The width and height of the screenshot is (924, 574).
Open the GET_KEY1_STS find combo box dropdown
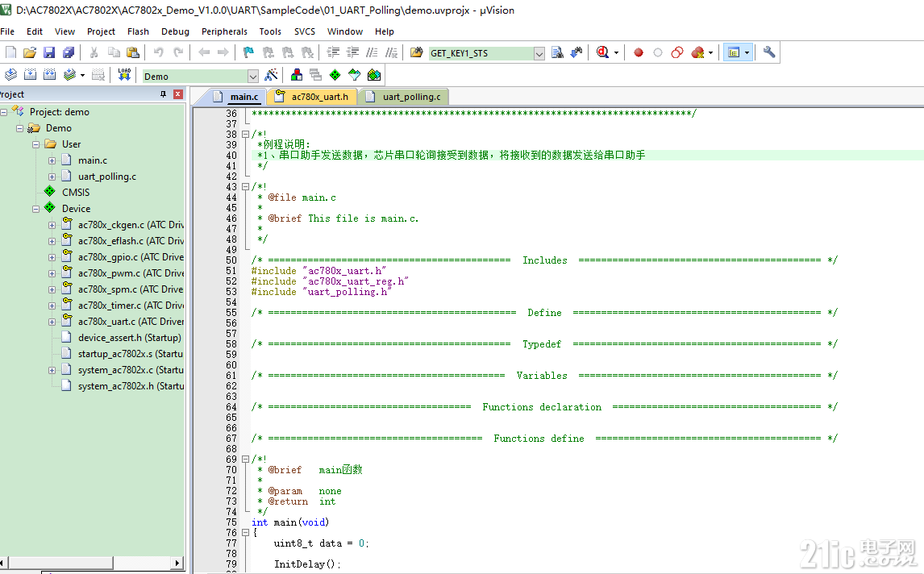click(539, 54)
